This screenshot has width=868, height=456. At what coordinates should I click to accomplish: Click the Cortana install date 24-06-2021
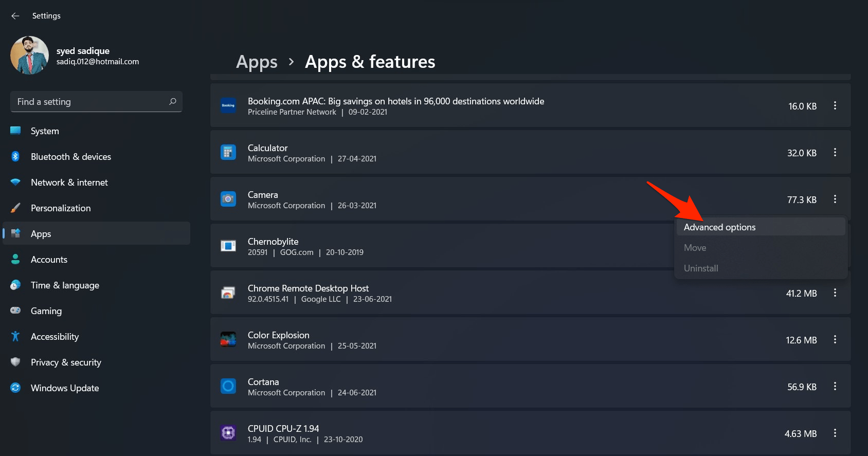pyautogui.click(x=357, y=393)
